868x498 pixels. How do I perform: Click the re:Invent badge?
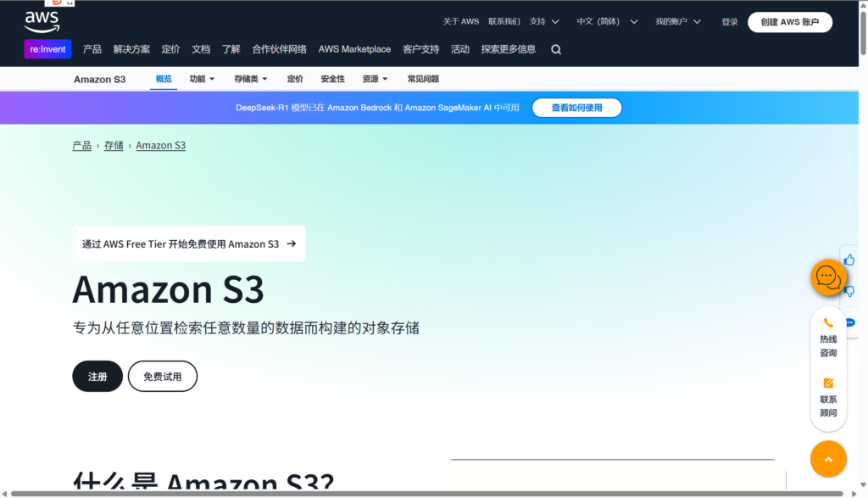(47, 49)
